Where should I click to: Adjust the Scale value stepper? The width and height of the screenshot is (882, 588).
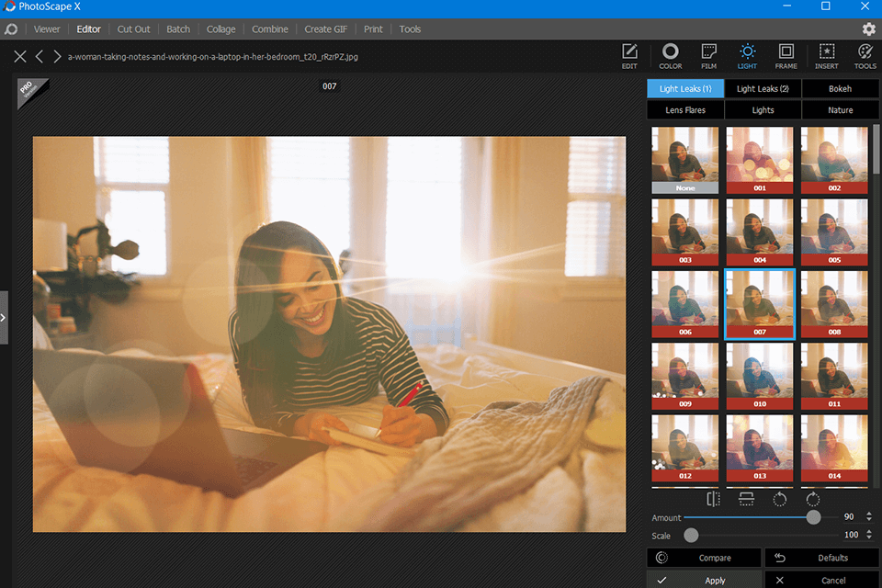point(869,535)
